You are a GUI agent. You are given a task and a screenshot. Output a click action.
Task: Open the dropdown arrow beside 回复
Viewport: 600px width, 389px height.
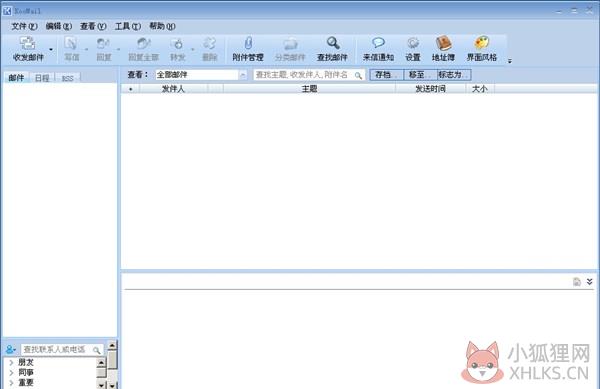coord(119,49)
